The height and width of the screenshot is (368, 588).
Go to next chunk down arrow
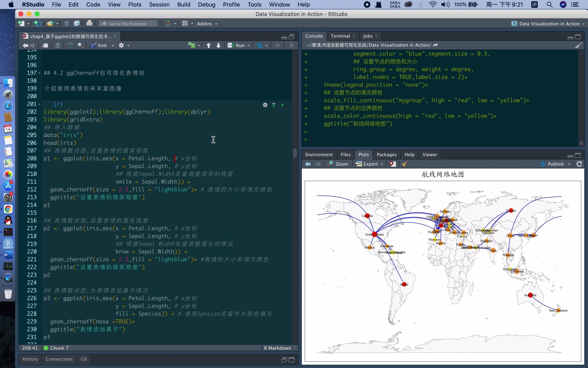pyautogui.click(x=218, y=46)
